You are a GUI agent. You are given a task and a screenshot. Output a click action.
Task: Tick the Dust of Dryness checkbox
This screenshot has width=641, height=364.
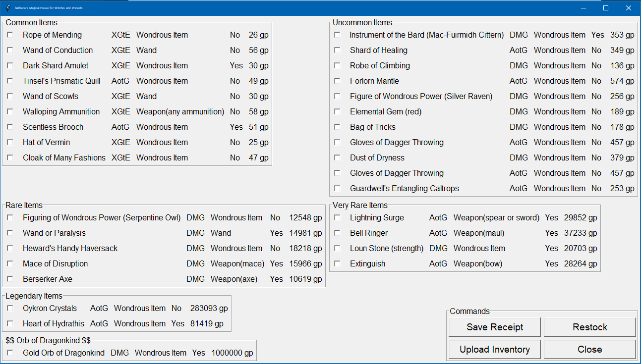click(x=337, y=158)
